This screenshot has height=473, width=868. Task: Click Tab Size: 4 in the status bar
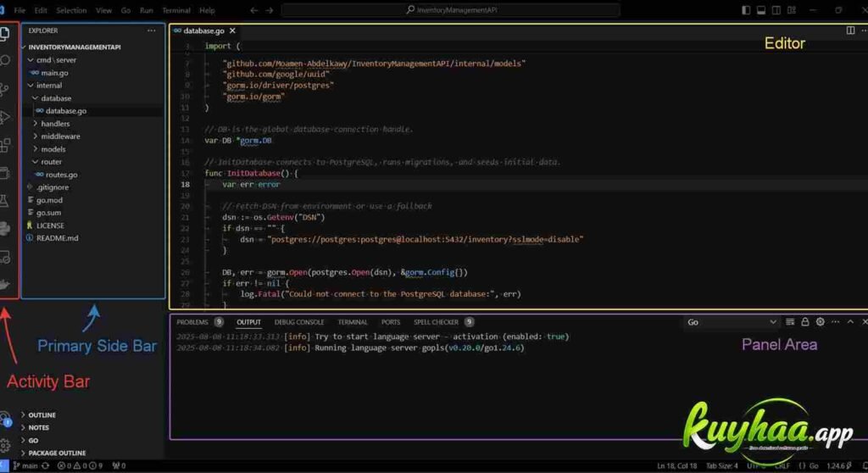tap(722, 466)
